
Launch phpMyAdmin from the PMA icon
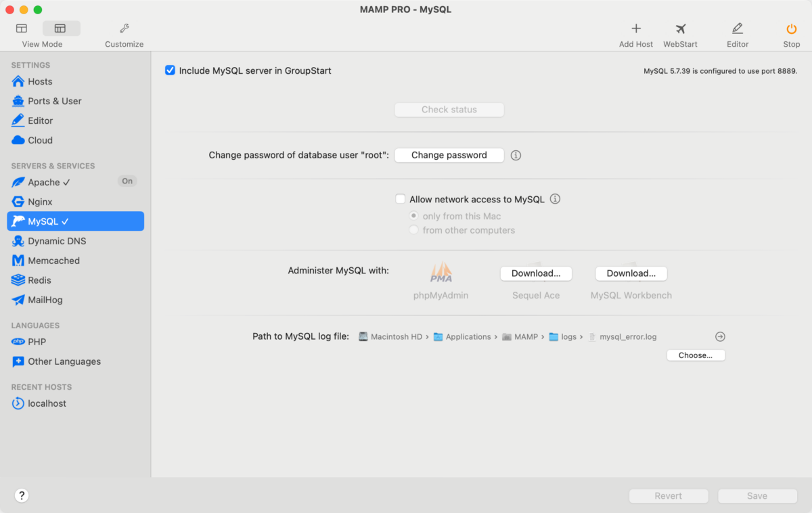[x=441, y=273]
